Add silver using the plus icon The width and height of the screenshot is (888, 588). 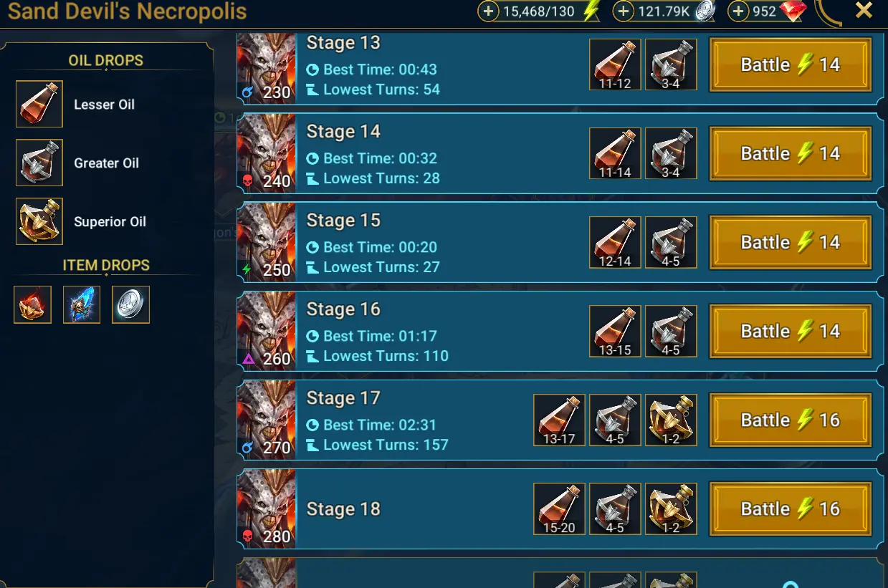click(624, 11)
